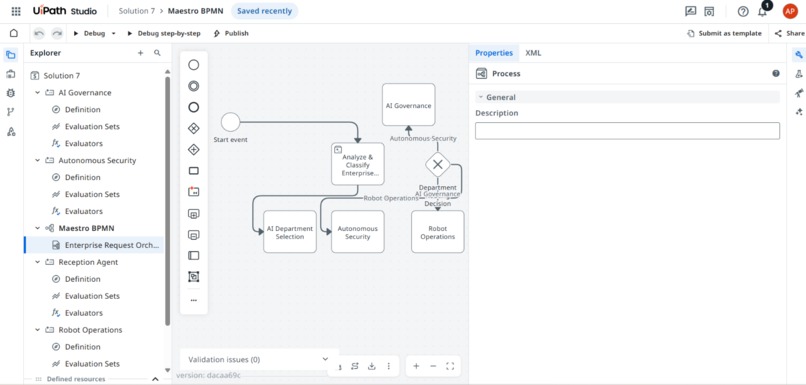Select the parallel gateway plus diamond tool

tap(193, 150)
